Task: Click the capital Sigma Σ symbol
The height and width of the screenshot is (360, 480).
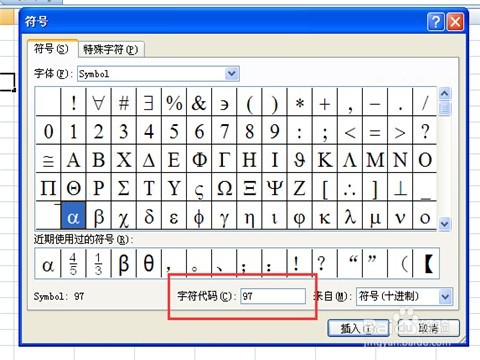Action: click(124, 187)
